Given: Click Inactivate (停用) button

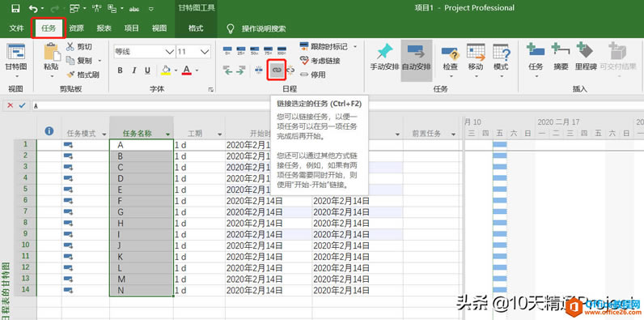Looking at the screenshot, I should [x=312, y=75].
